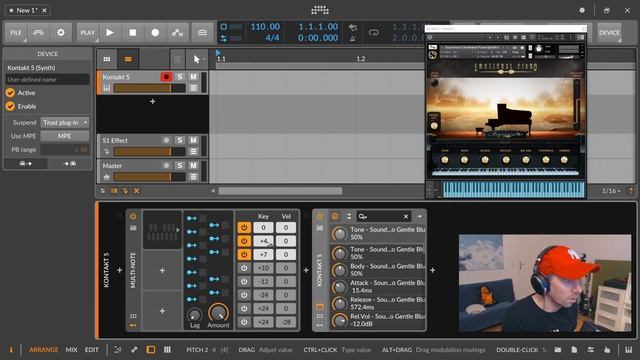Viewport: 640px width, 360px height.
Task: Start playback with the play button
Action: [110, 32]
